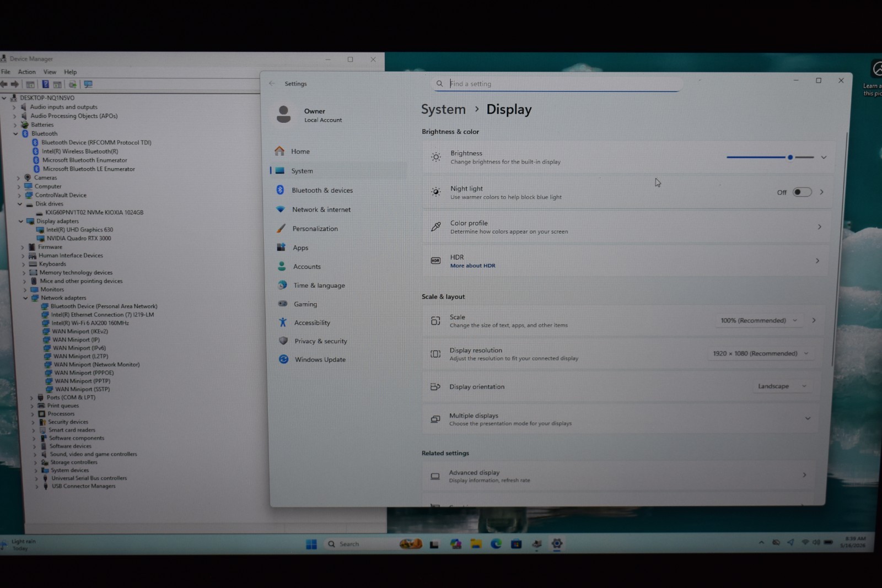Click System breadcrumb in Settings header
The image size is (882, 588).
pos(443,110)
